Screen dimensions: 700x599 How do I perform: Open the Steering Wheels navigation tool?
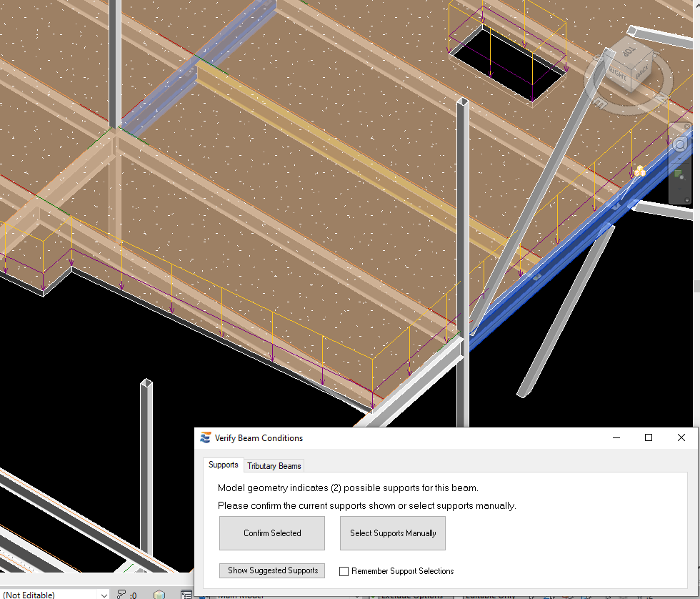680,144
